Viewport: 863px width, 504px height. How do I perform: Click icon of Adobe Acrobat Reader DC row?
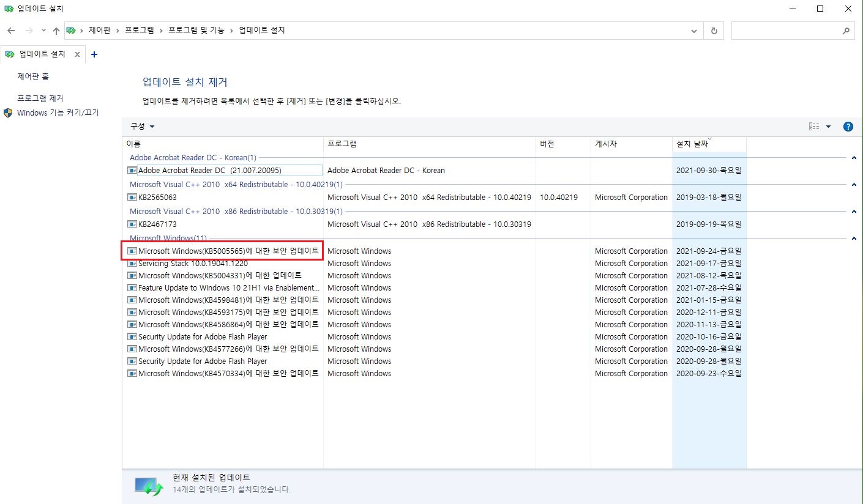point(132,170)
